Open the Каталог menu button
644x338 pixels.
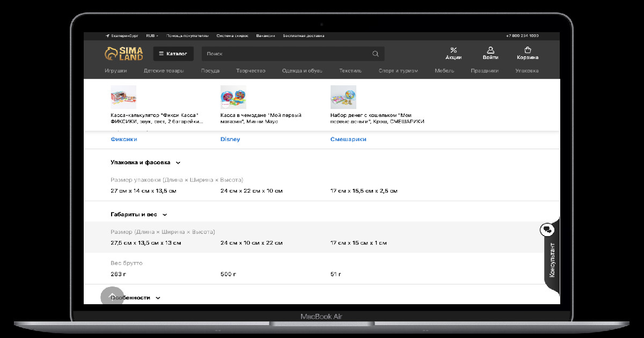click(x=173, y=54)
